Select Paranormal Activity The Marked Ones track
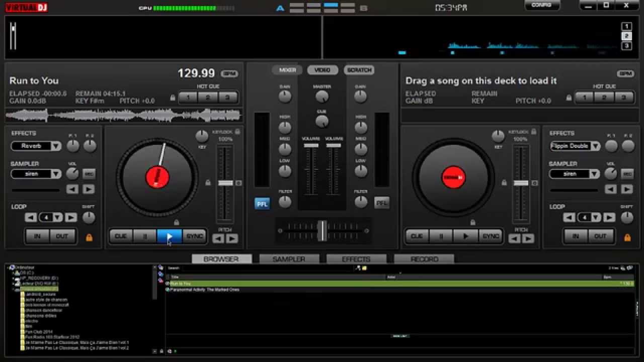The width and height of the screenshot is (644, 362). click(400, 290)
